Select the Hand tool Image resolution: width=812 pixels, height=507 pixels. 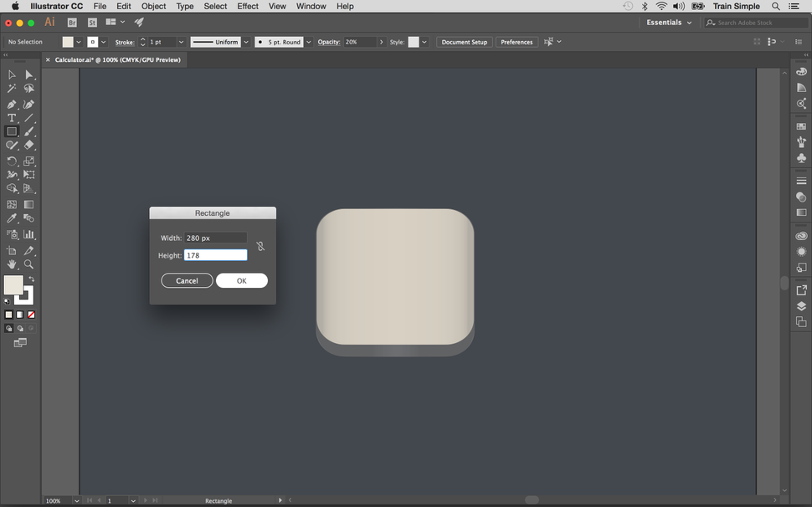11,263
